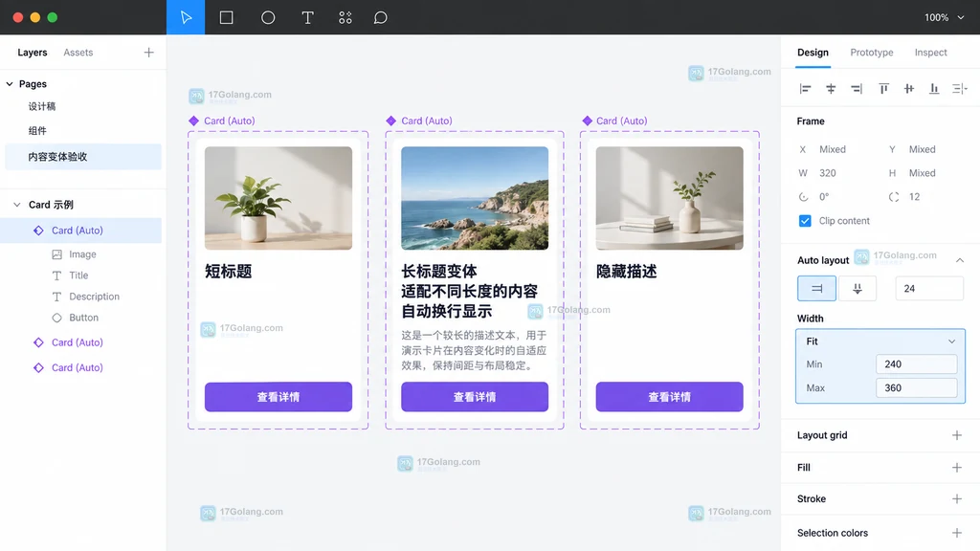Add a stroke
This screenshot has width=980, height=551.
coord(957,498)
